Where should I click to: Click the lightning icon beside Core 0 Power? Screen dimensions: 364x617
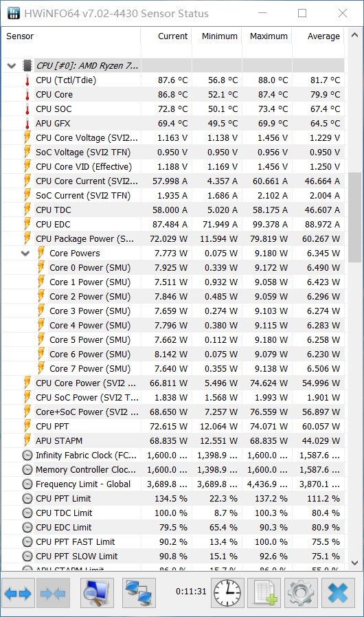[41, 267]
